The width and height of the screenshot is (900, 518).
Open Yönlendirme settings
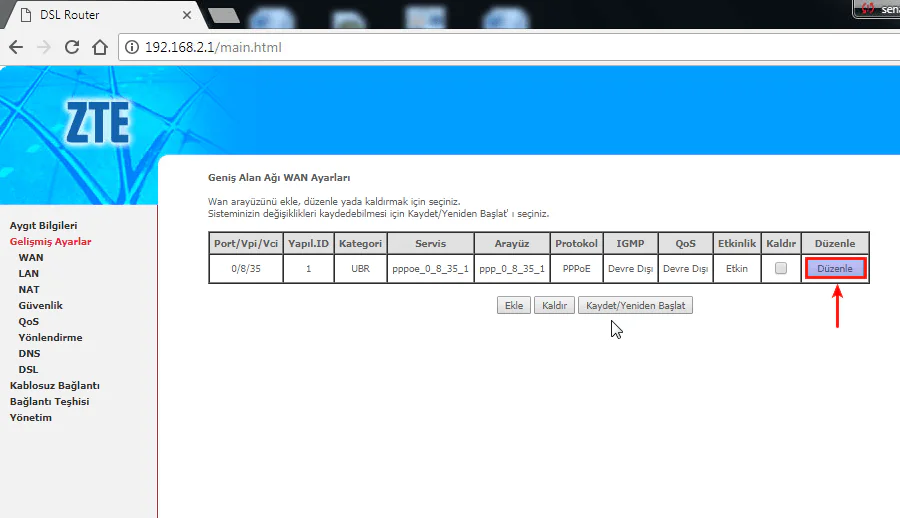point(50,338)
